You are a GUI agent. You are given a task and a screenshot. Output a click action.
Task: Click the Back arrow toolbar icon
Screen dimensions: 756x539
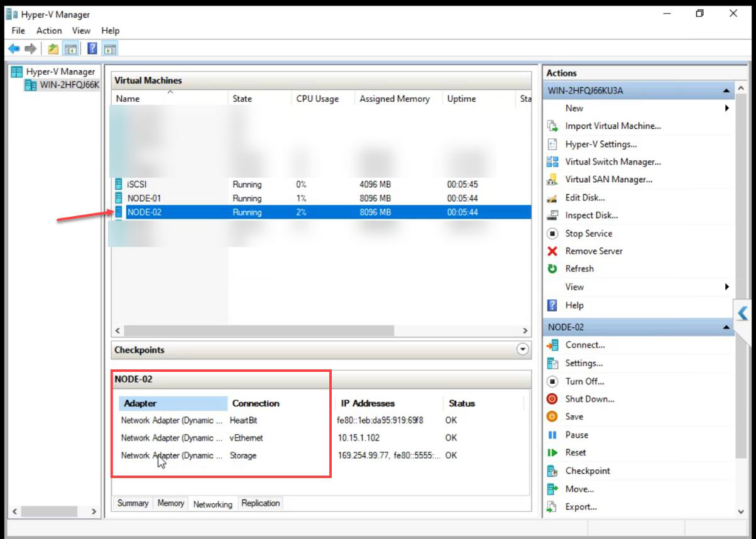point(14,48)
